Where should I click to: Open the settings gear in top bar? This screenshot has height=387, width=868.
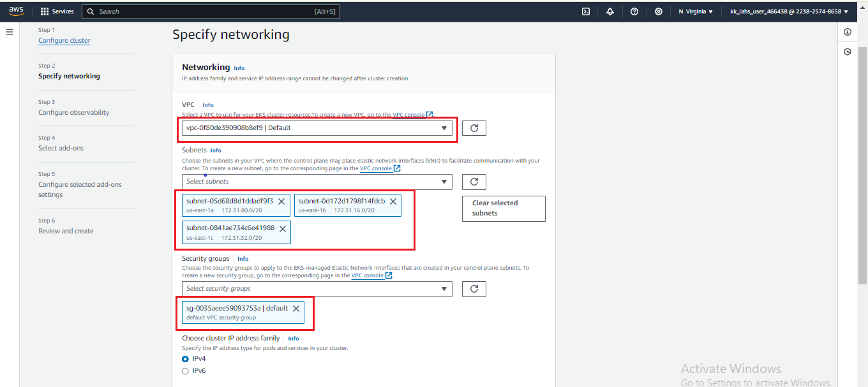[658, 11]
